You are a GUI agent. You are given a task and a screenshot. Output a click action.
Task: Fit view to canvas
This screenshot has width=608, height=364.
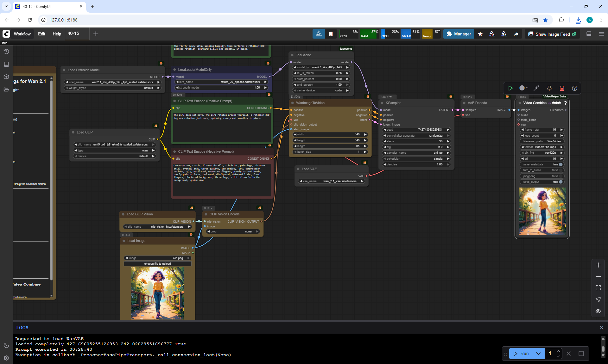tap(598, 288)
